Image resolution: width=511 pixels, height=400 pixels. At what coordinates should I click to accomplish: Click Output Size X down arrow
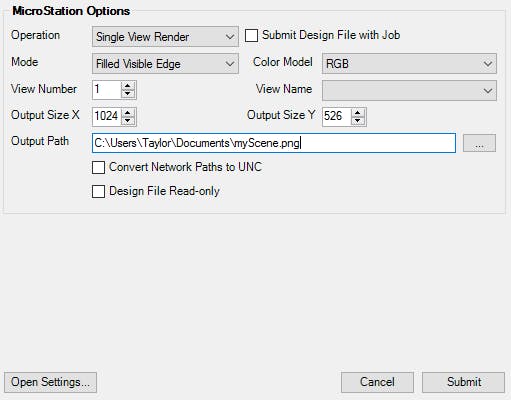click(128, 120)
